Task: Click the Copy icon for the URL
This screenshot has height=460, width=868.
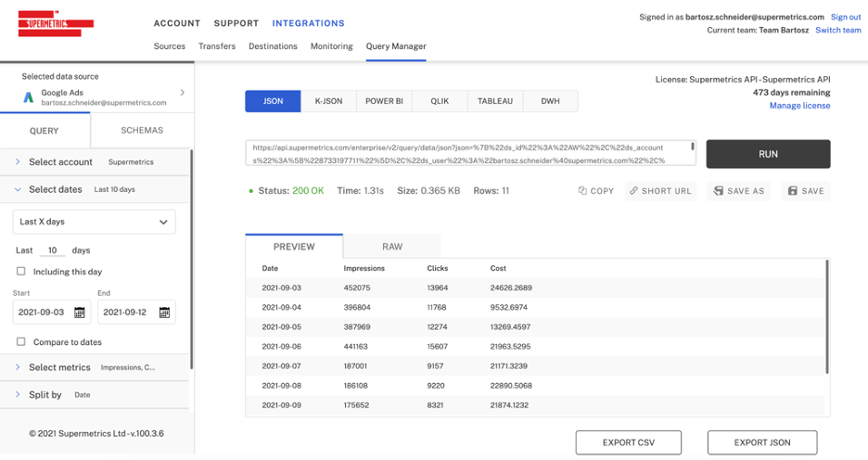Action: (x=582, y=191)
